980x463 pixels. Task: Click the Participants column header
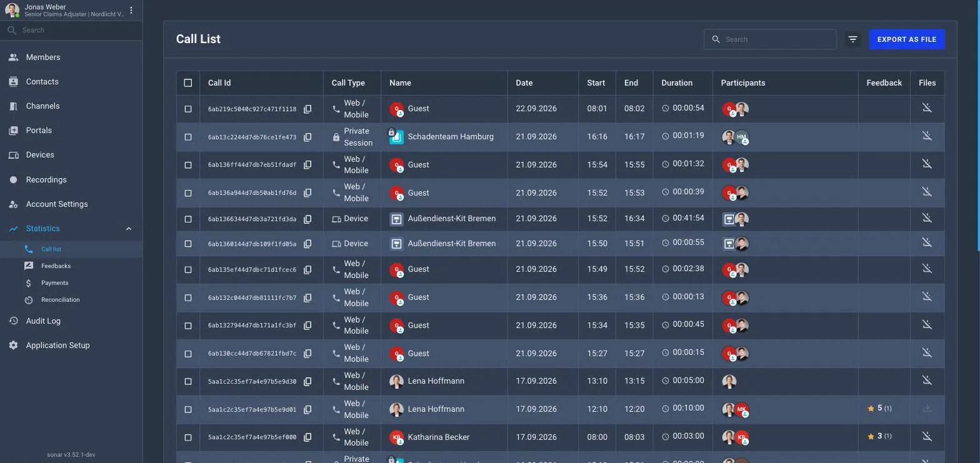pos(742,82)
